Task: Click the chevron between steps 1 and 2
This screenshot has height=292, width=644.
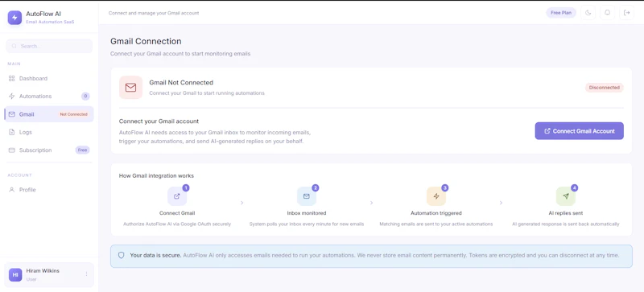Action: [242, 203]
